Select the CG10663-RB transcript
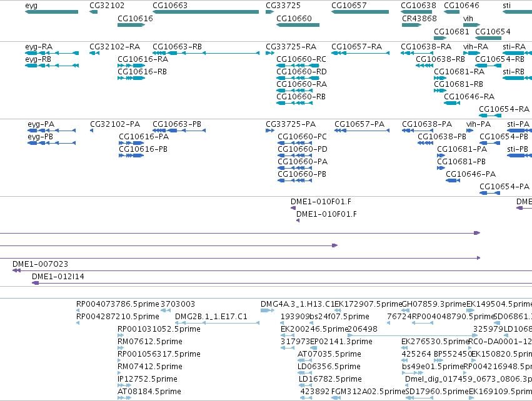Image resolution: width=532 pixels, height=401 pixels. click(x=206, y=53)
